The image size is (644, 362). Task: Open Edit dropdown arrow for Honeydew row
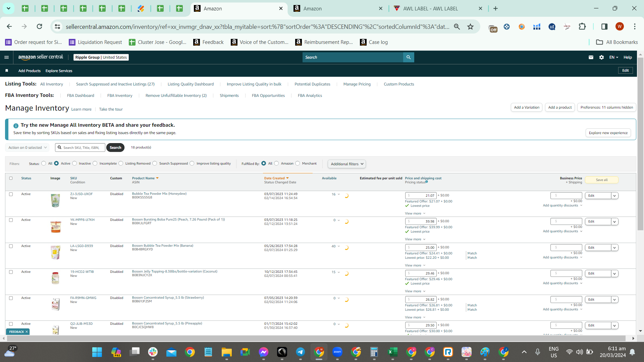(x=614, y=196)
